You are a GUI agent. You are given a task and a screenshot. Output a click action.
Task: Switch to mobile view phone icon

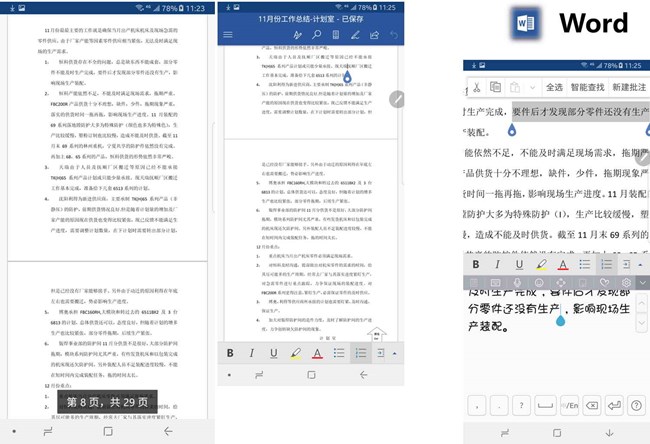(336, 35)
